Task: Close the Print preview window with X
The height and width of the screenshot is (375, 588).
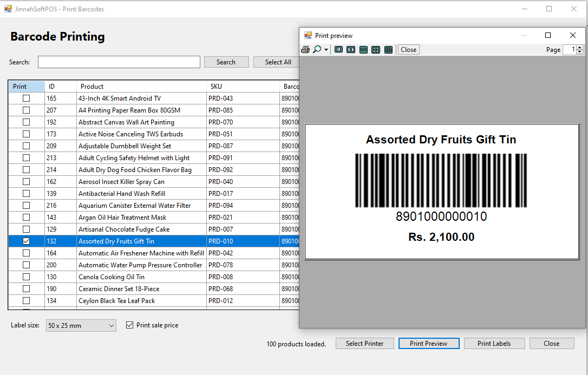Action: 573,35
